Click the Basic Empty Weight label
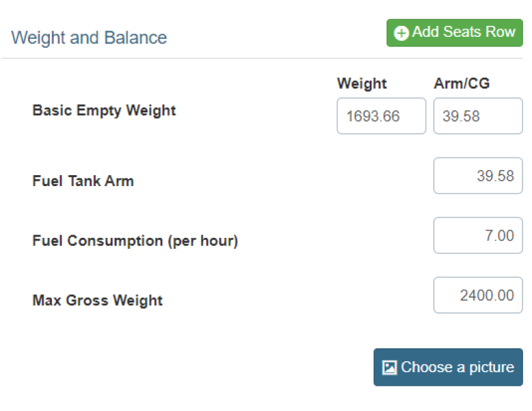The image size is (532, 411). [x=104, y=110]
